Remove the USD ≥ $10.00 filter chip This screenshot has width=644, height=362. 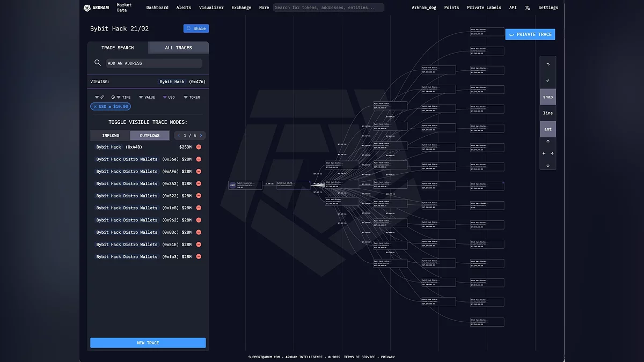click(x=96, y=107)
